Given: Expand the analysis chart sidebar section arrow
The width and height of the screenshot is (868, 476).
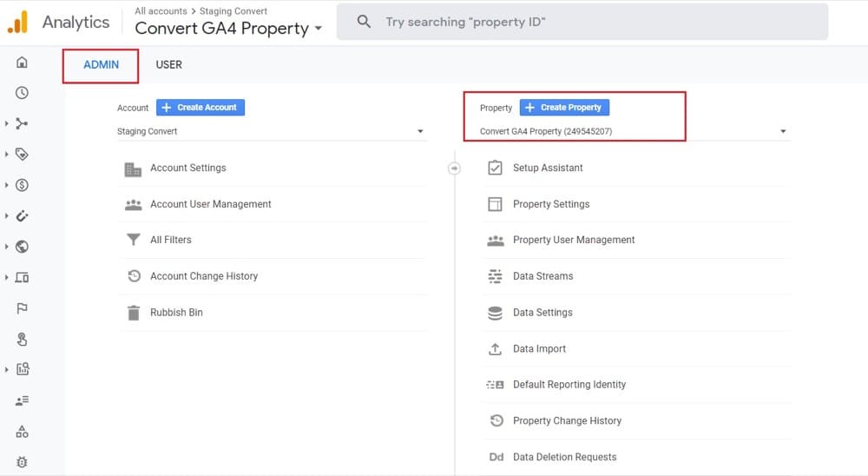Looking at the screenshot, I should (7, 369).
